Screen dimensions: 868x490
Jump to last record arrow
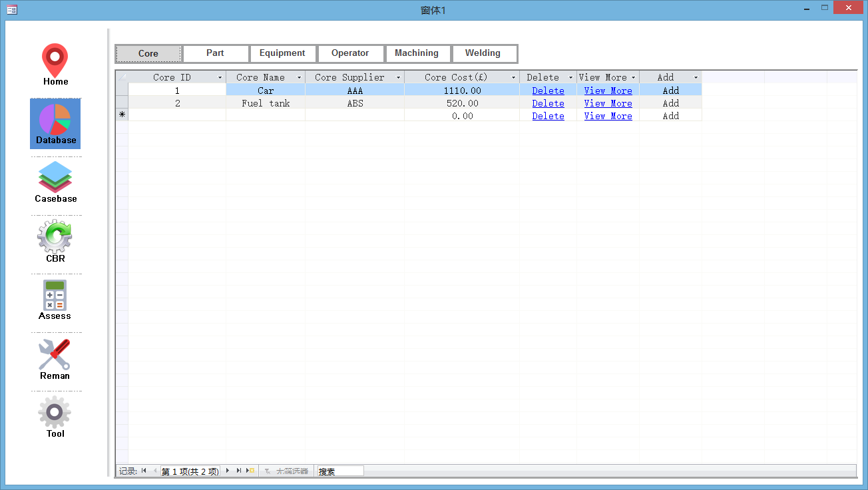(x=239, y=471)
